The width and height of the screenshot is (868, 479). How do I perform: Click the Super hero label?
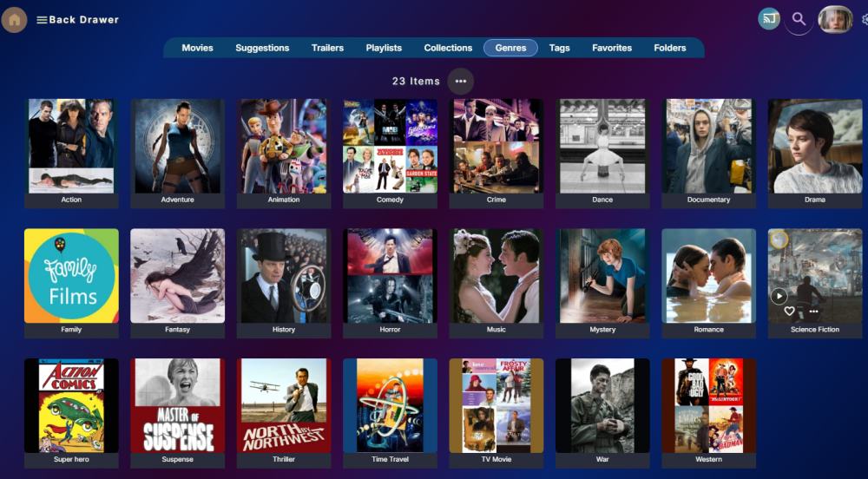coord(71,459)
